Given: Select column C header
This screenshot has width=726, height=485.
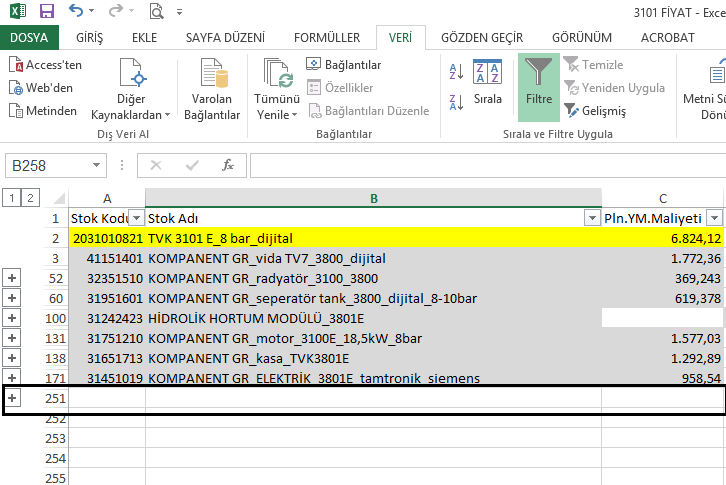Looking at the screenshot, I should [x=663, y=199].
